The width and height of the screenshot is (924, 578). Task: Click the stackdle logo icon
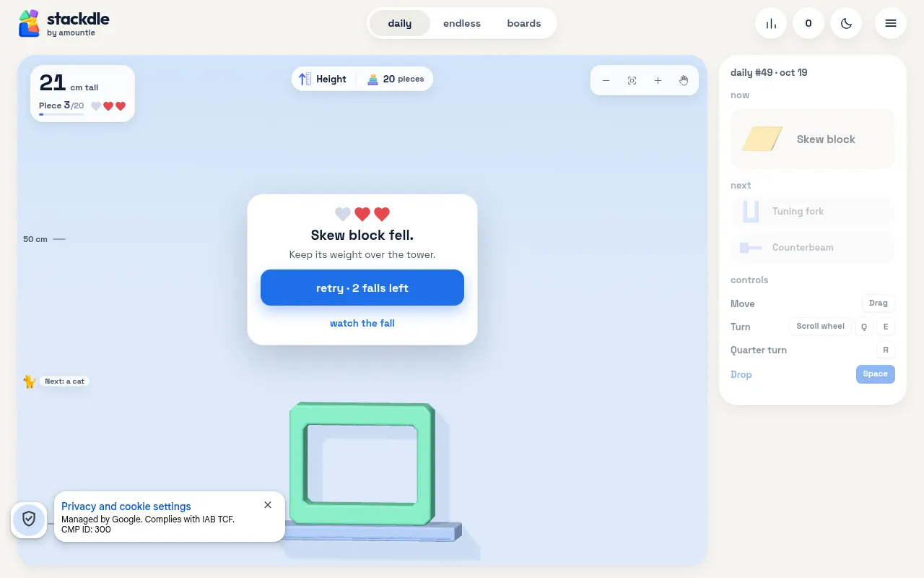(x=29, y=23)
